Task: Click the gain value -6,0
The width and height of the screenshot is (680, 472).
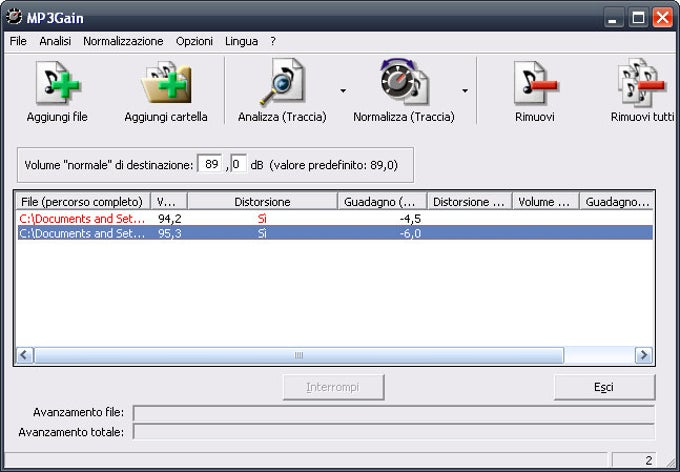Action: tap(410, 233)
